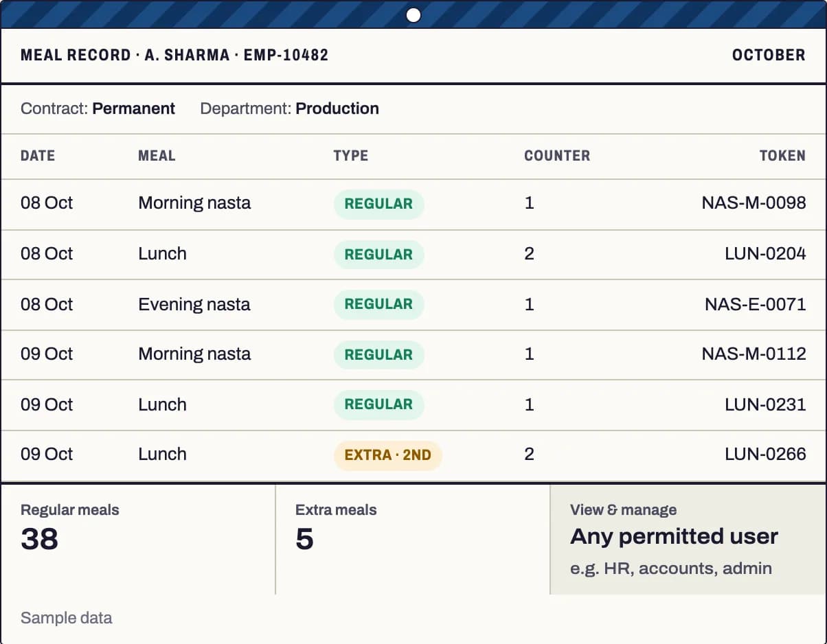Click the Regular meals total 38
Image resolution: width=827 pixels, height=644 pixels.
pyautogui.click(x=39, y=539)
